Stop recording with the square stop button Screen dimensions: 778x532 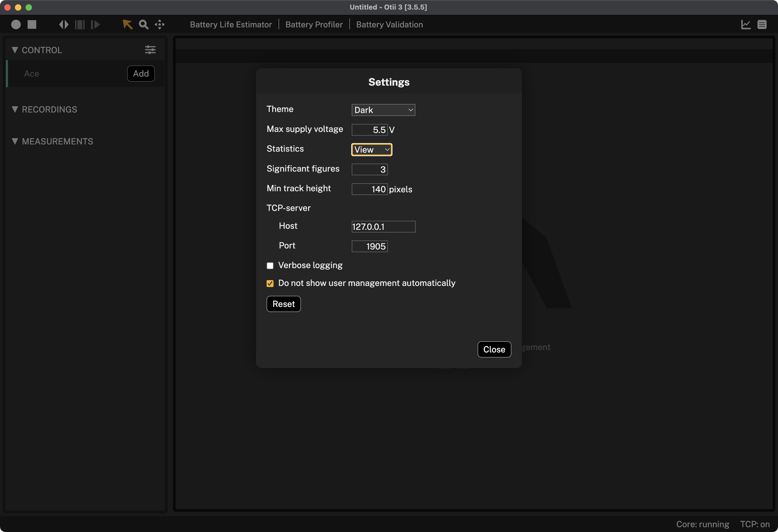coord(32,24)
